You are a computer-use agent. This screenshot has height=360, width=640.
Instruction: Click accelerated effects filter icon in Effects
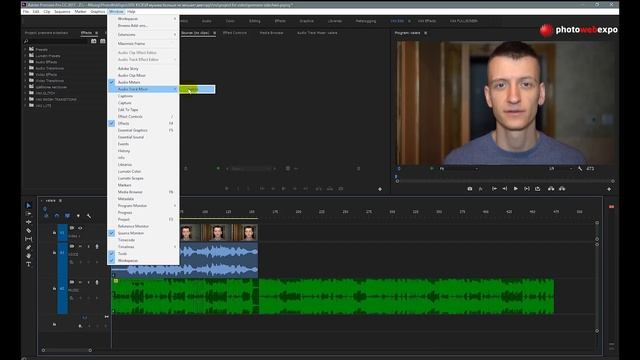94,41
